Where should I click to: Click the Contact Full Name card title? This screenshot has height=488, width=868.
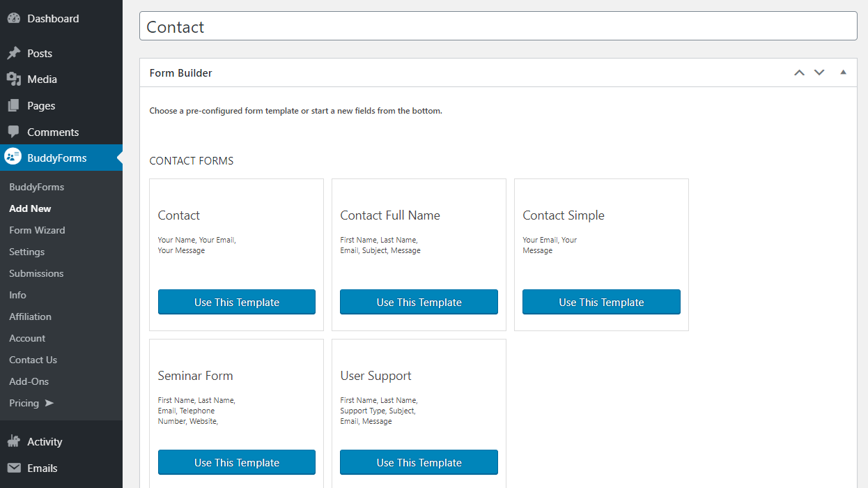pyautogui.click(x=390, y=215)
